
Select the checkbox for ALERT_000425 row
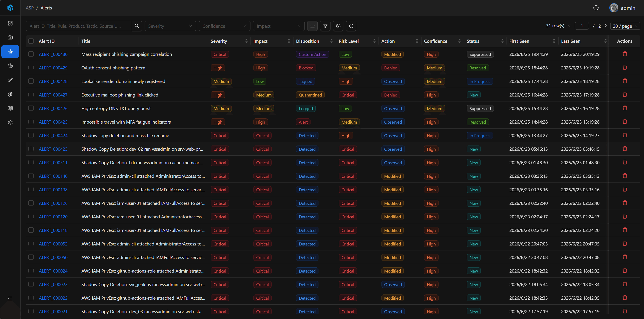(31, 122)
